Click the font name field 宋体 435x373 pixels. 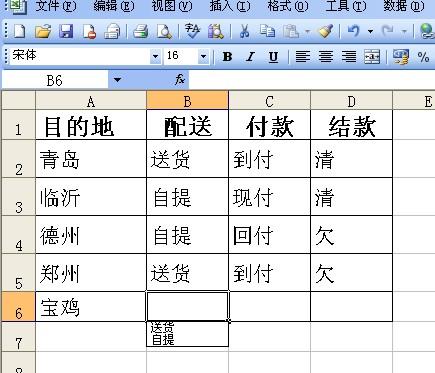click(x=80, y=56)
